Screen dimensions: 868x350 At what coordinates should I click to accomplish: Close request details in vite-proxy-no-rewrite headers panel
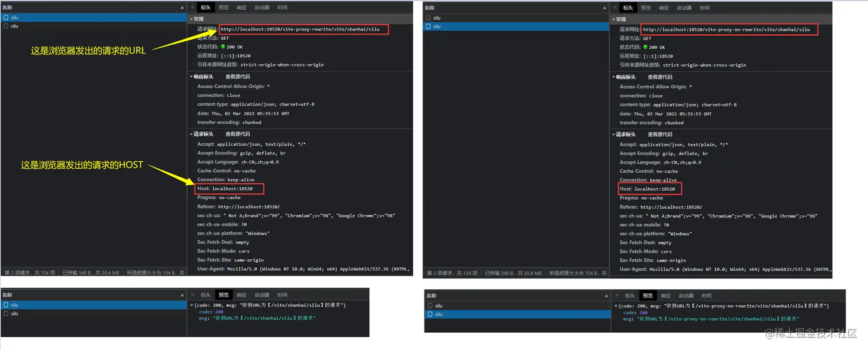pos(615,7)
